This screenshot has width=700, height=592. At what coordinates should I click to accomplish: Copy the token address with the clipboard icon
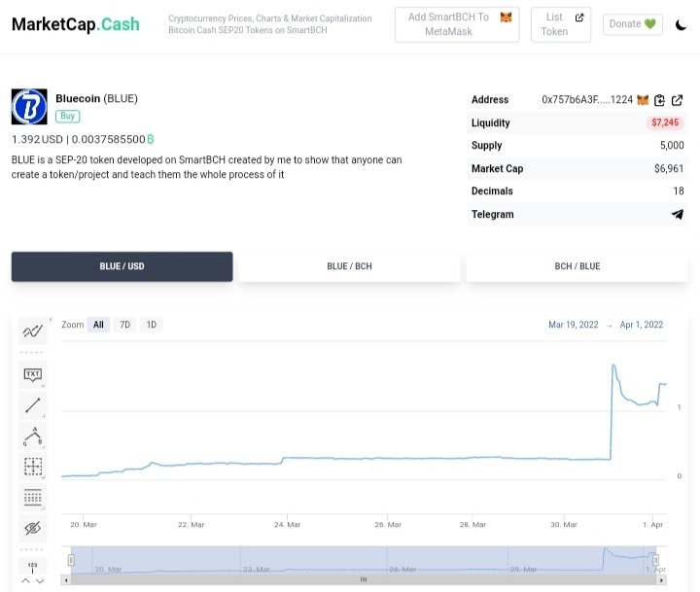(659, 100)
